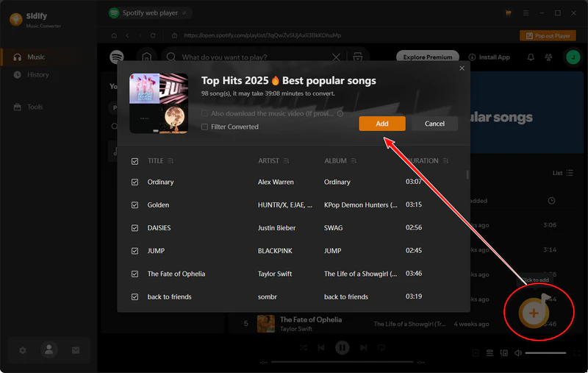Open the user profile avatar J
Screen dimensions: 588x373
click(x=573, y=57)
